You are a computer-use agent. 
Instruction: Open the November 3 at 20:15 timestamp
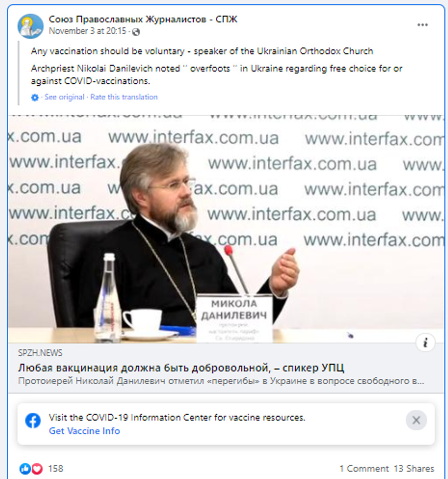point(88,31)
